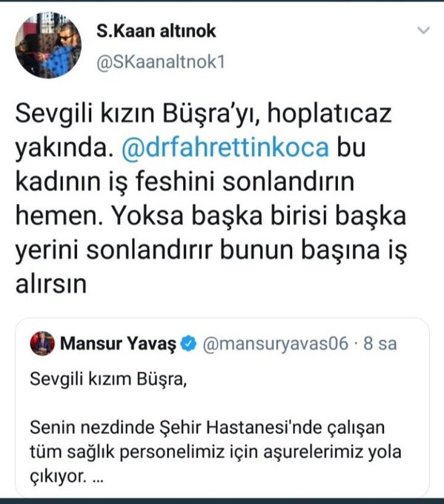The width and height of the screenshot is (444, 504).
Task: Click the word 'çıkıyor.' in the quoted tweet
Action: click(59, 476)
